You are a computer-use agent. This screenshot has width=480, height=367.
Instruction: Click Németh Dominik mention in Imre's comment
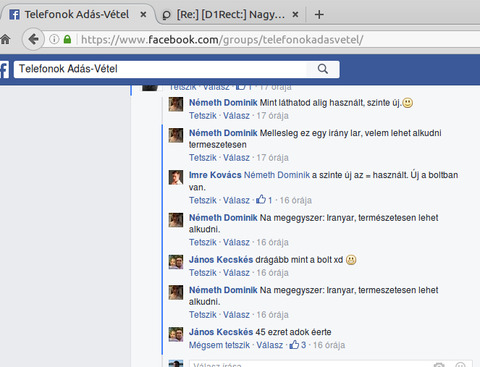coord(277,175)
